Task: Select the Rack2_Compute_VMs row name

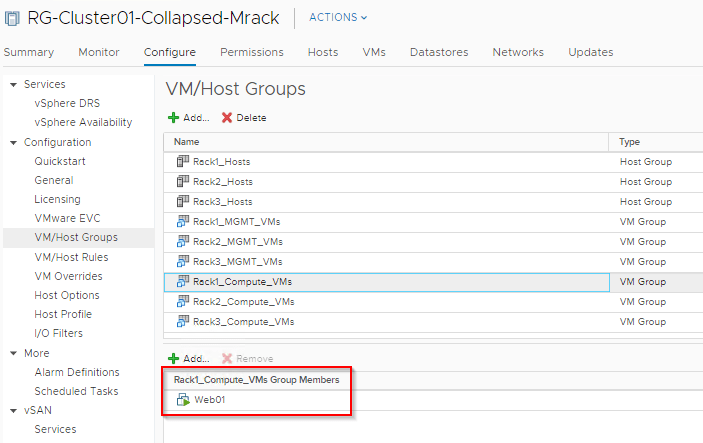Action: 244,302
